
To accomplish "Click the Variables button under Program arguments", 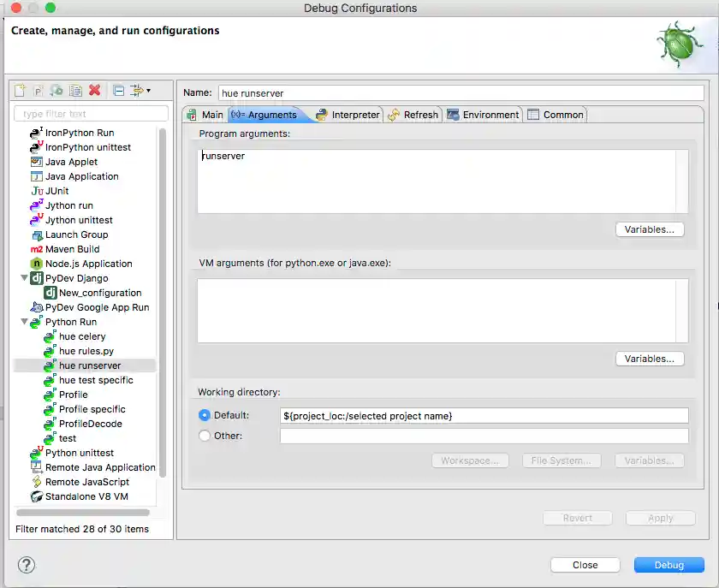I will (x=650, y=229).
